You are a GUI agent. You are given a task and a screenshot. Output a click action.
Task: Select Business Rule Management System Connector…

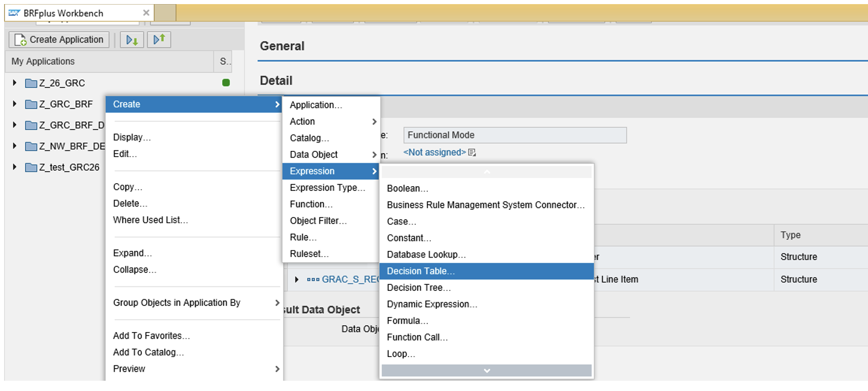tap(486, 205)
